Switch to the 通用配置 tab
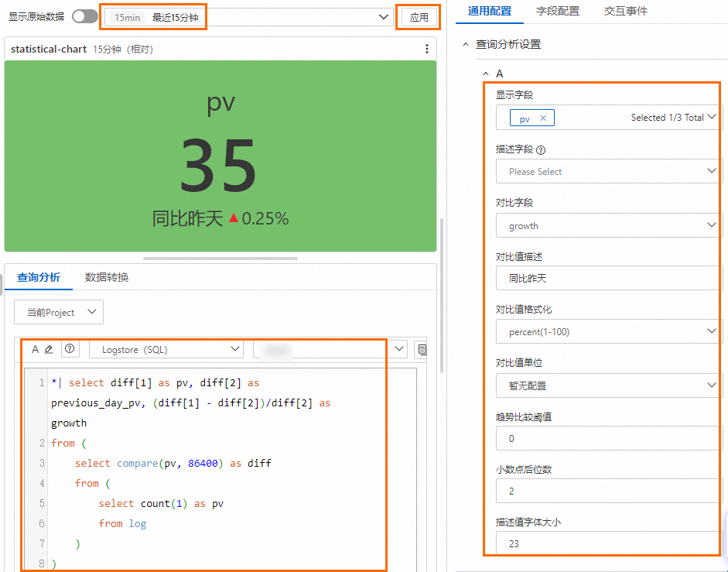728x572 pixels. tap(490, 11)
